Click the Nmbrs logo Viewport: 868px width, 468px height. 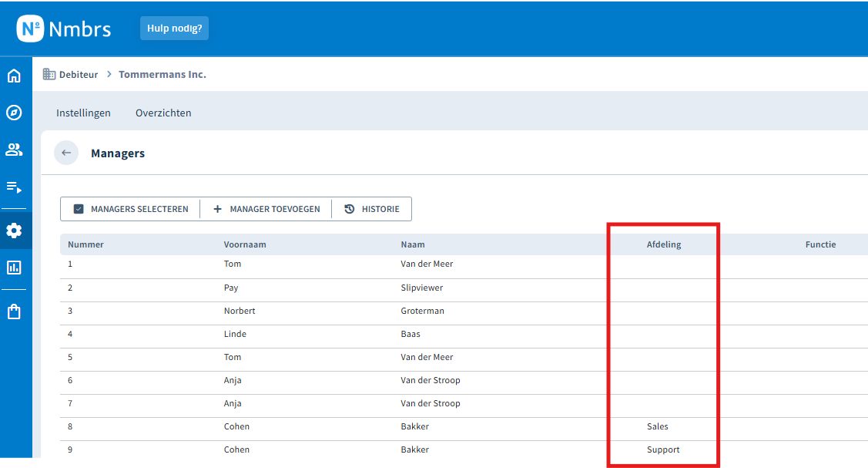point(64,29)
